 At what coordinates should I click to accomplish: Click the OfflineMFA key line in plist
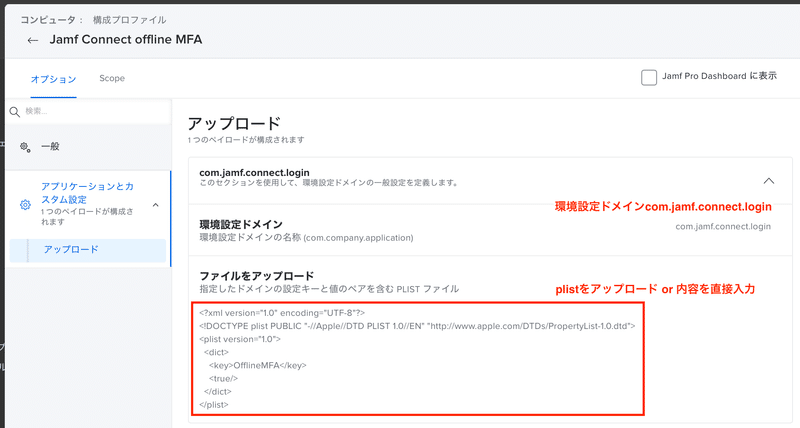pos(258,365)
